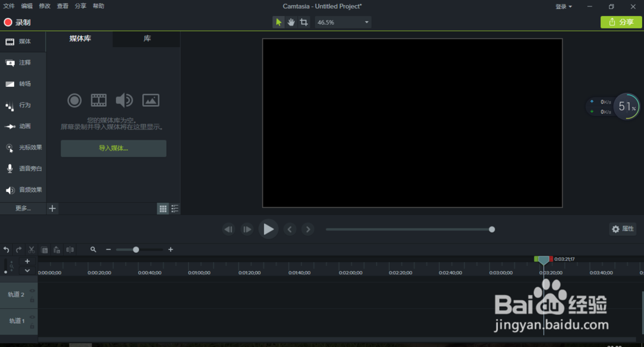
Task: Open the 动画 animations panel
Action: pos(23,126)
